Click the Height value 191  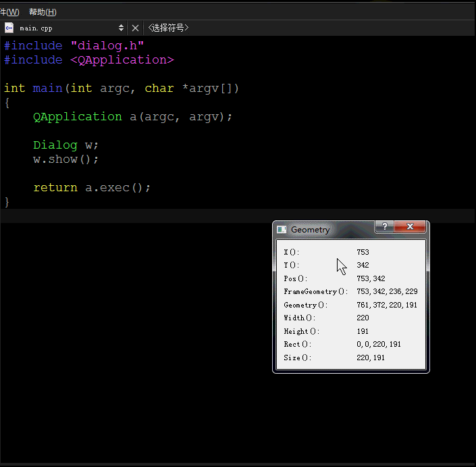pos(363,331)
